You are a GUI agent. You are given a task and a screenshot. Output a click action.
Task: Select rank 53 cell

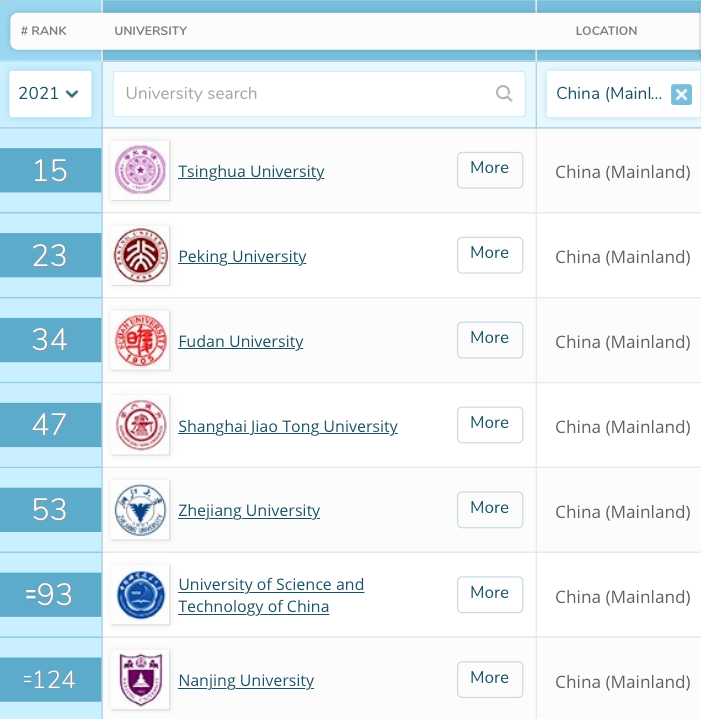[50, 509]
